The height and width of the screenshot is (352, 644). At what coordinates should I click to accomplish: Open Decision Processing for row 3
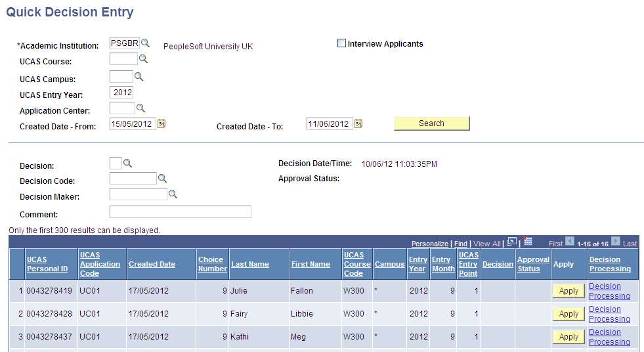pyautogui.click(x=609, y=337)
